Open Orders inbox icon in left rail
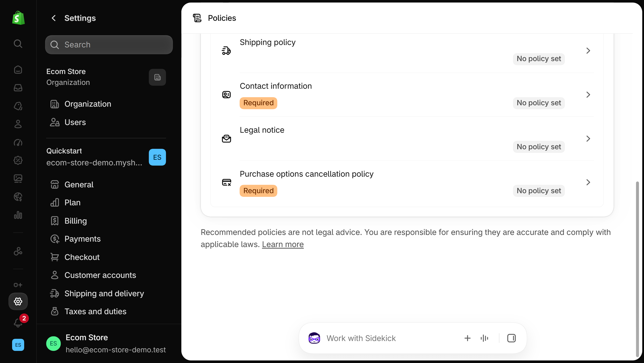This screenshot has height=363, width=644. click(x=18, y=88)
